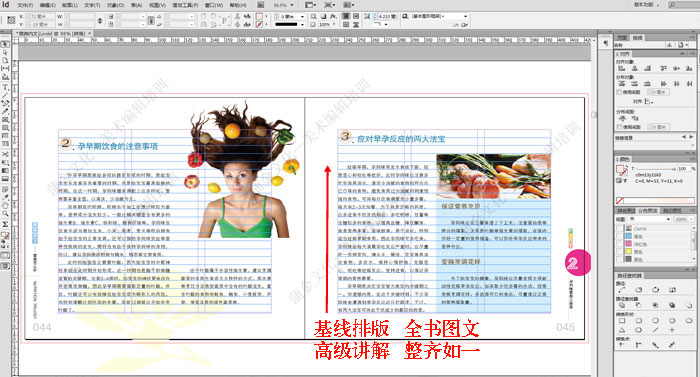Open the 窗口(W) menu
The height and width of the screenshot is (377, 700).
coord(214,5)
